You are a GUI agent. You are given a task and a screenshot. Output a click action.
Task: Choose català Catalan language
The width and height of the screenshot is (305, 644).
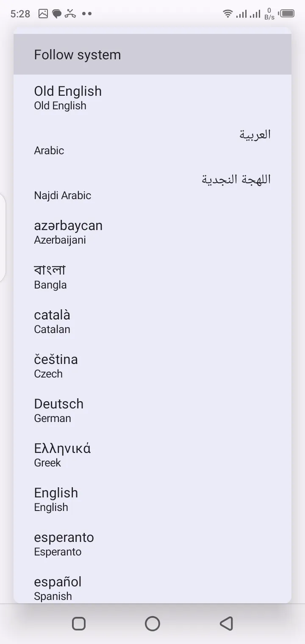click(152, 321)
